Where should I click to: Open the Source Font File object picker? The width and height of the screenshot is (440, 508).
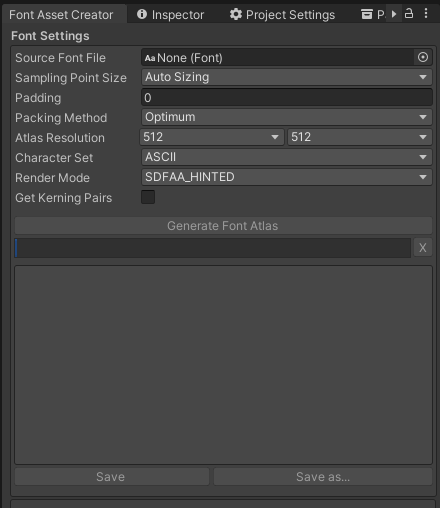423,57
